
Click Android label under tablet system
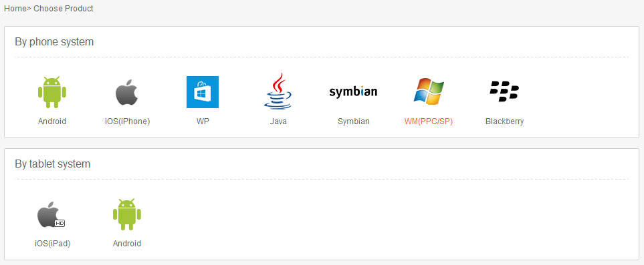coord(127,243)
